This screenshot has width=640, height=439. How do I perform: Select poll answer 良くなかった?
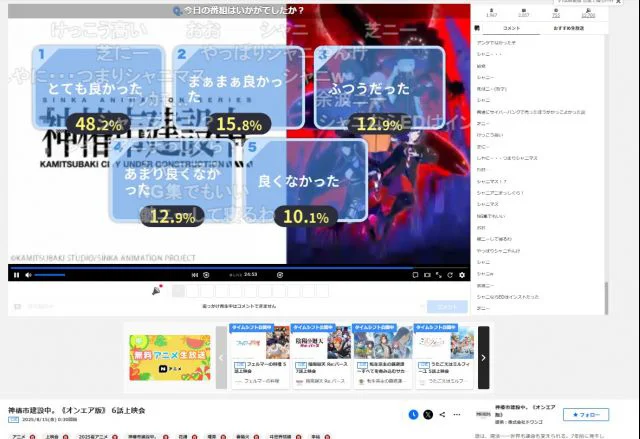tap(306, 180)
